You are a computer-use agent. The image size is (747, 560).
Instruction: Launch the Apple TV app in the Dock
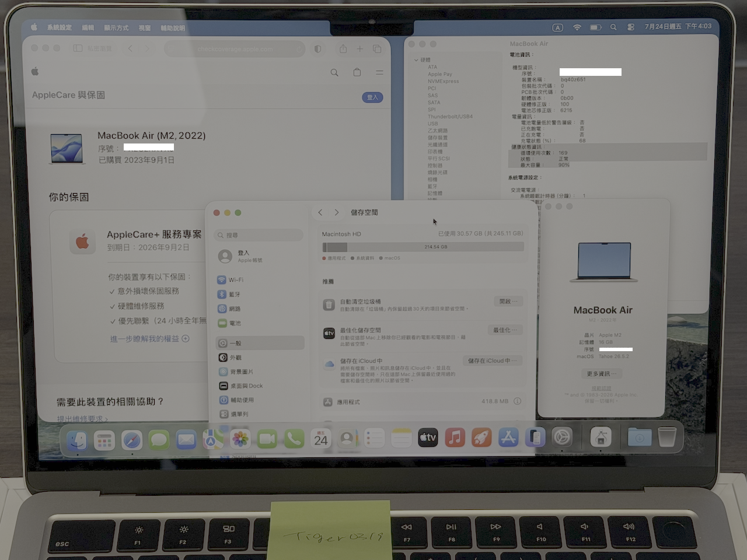428,438
